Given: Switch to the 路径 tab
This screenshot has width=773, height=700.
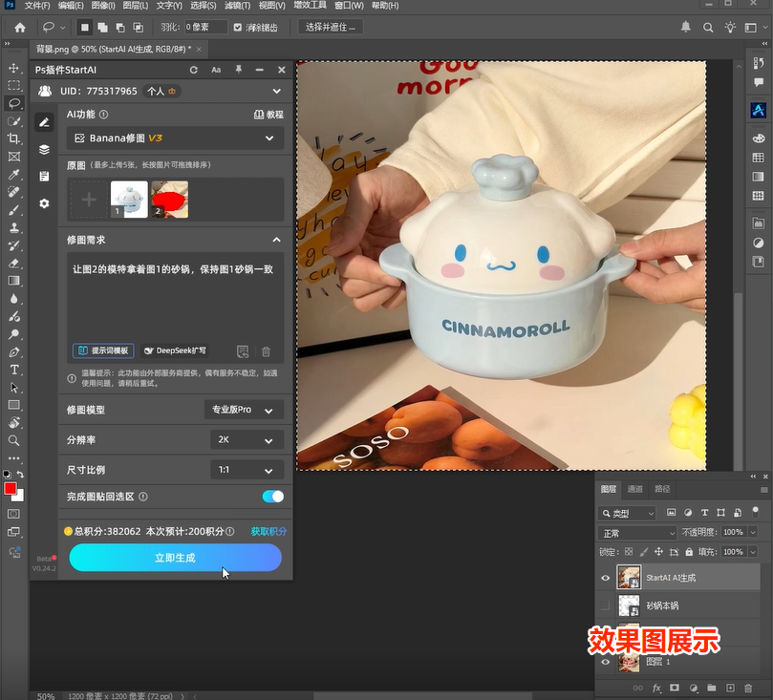Looking at the screenshot, I should click(662, 489).
